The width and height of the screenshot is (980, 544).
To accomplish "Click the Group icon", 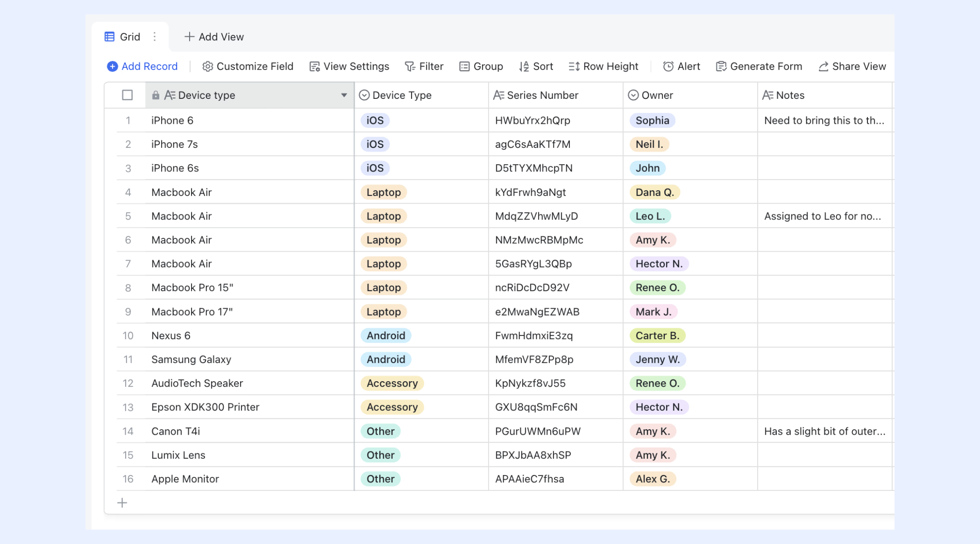I will [x=464, y=67].
